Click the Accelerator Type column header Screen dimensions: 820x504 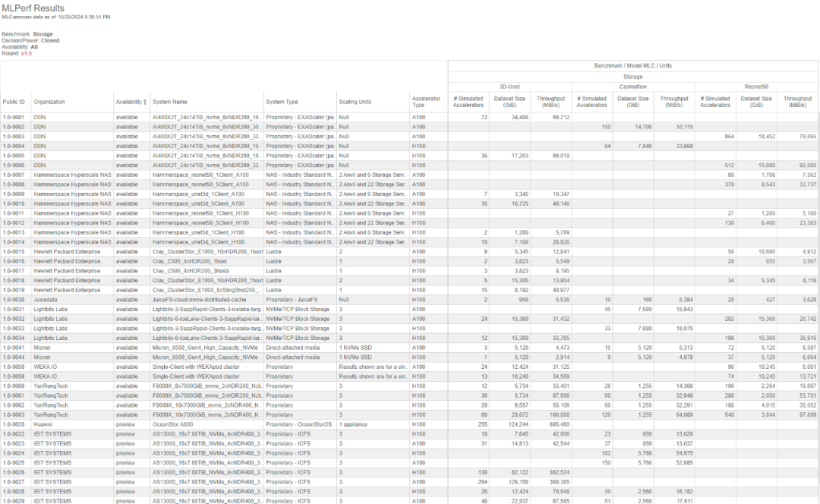point(426,102)
